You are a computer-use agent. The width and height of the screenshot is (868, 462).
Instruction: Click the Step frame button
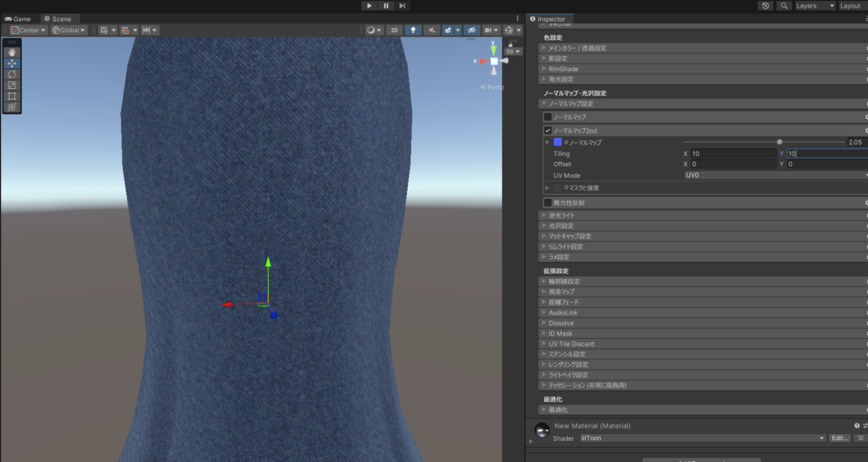click(x=402, y=6)
